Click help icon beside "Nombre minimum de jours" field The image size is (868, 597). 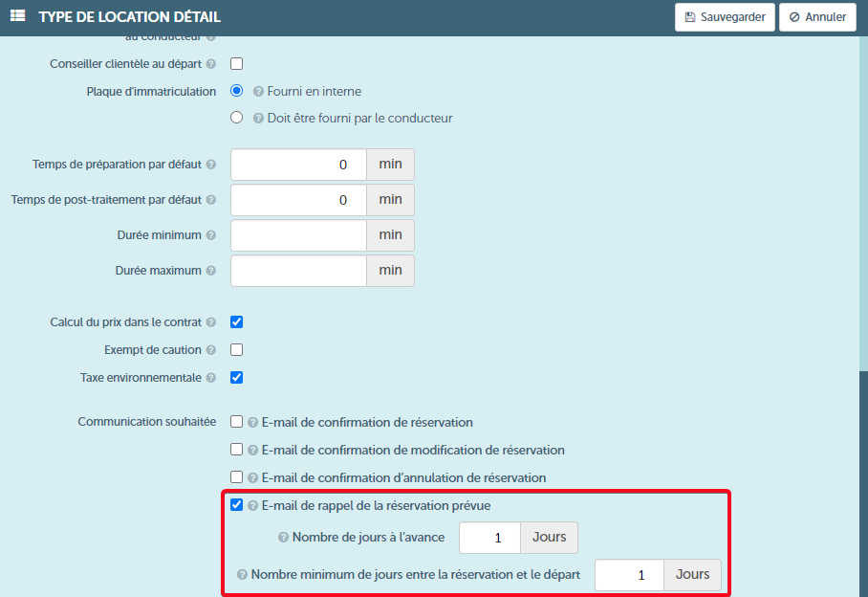tap(241, 574)
